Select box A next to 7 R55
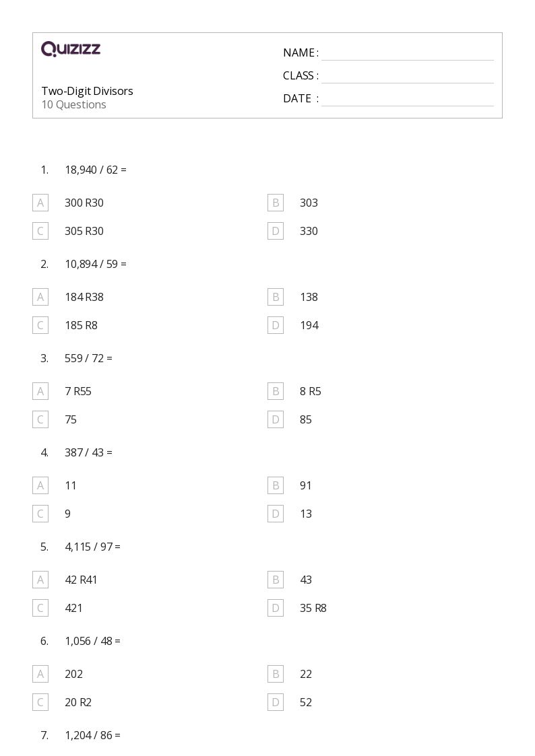535x756 pixels. pos(40,391)
